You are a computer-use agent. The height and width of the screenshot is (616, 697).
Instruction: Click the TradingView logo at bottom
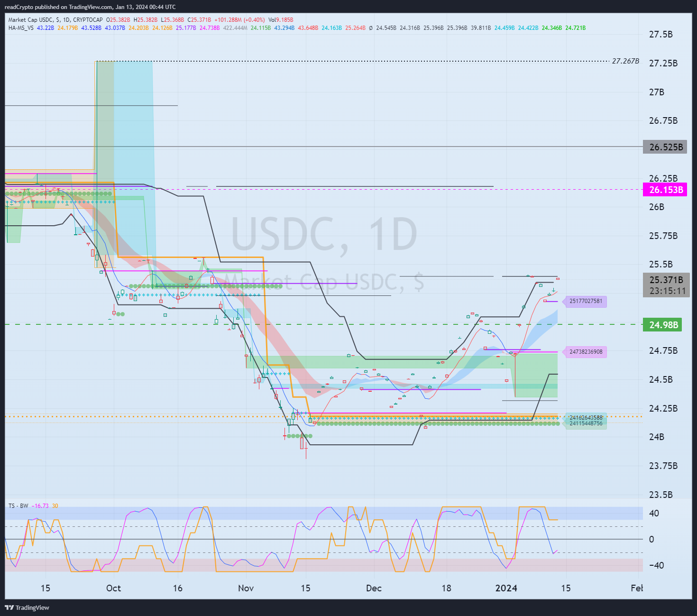click(x=27, y=607)
